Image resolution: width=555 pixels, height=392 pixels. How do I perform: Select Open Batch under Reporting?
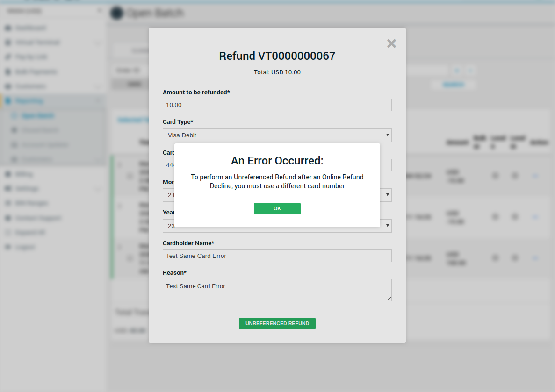pos(37,116)
